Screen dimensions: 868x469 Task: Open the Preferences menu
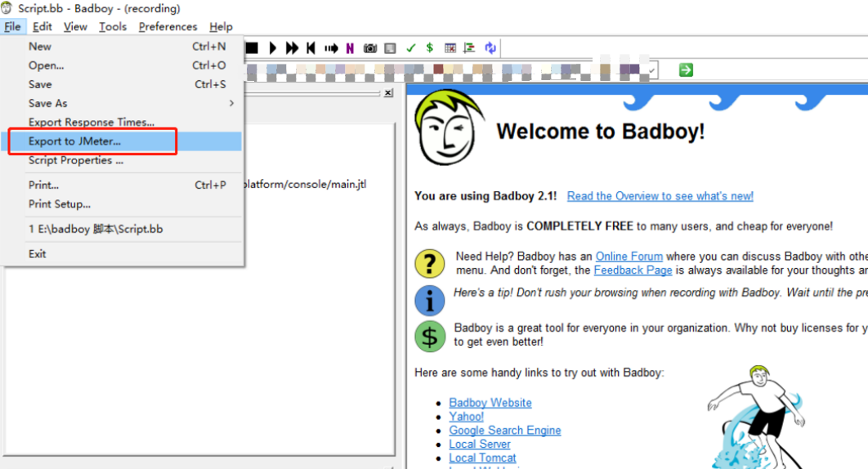[168, 27]
